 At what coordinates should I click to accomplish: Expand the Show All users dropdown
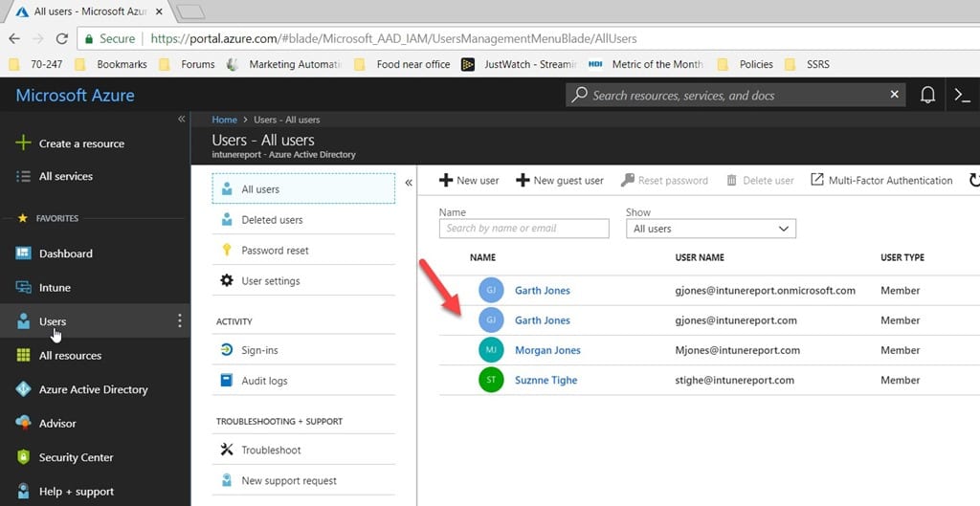coord(711,229)
